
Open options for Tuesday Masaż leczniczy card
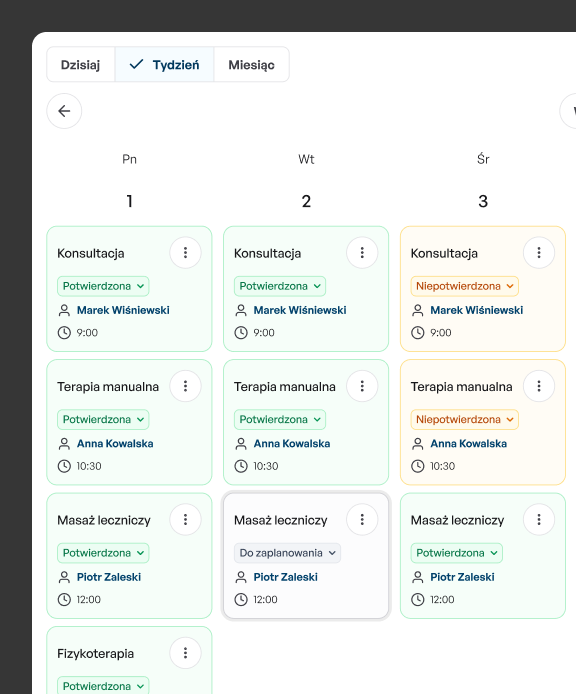[x=362, y=519]
